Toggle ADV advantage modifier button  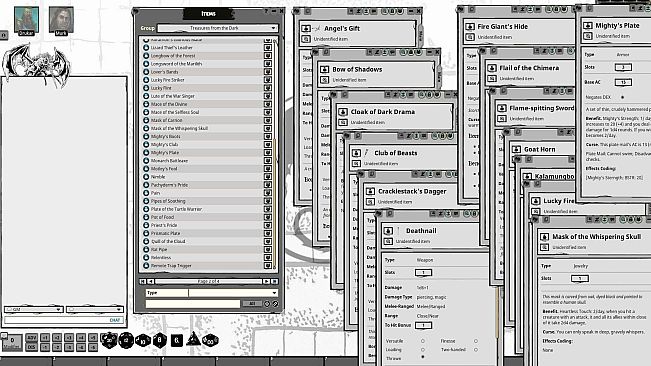tap(32, 338)
